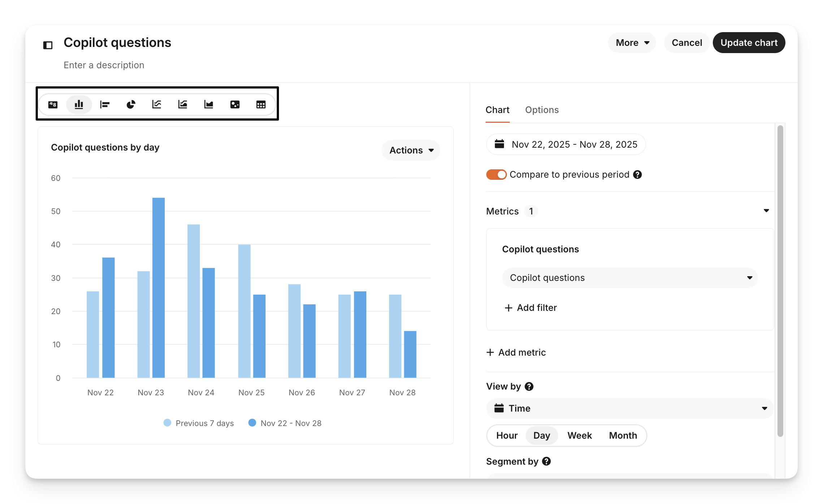Select the Hour granularity option

click(507, 435)
